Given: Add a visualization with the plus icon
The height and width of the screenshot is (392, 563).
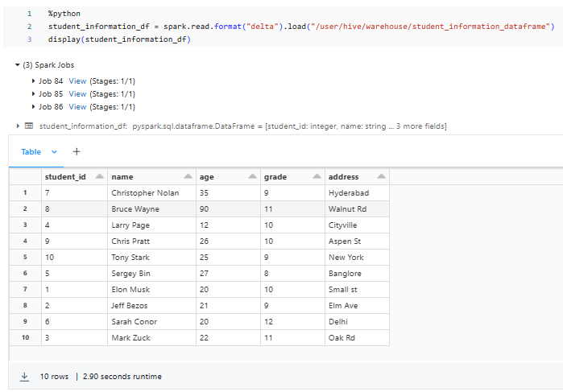Looking at the screenshot, I should [x=77, y=151].
